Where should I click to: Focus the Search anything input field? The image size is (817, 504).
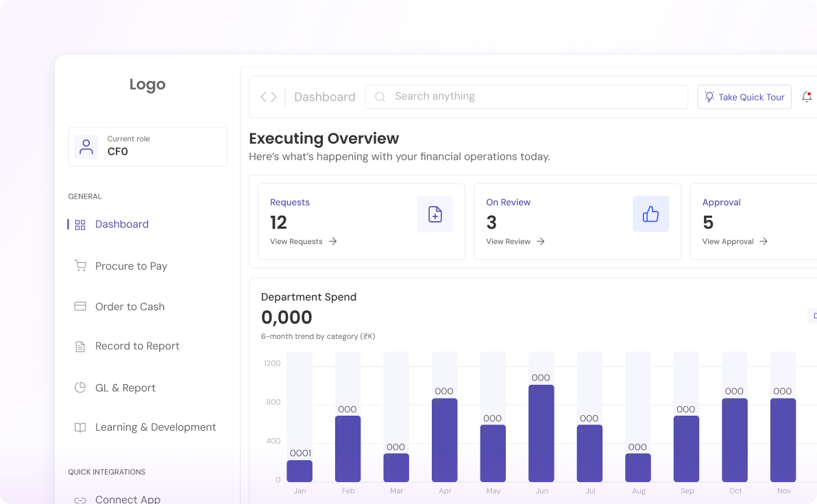pos(526,97)
